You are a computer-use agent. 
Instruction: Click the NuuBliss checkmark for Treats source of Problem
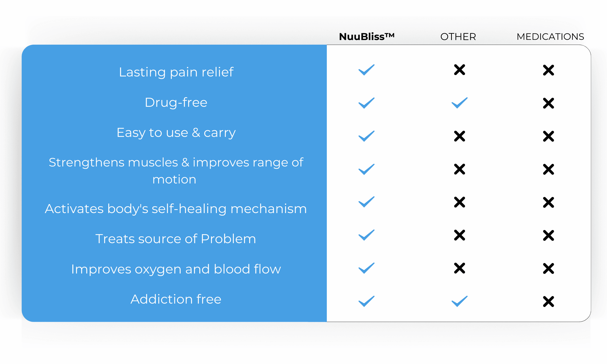click(366, 235)
